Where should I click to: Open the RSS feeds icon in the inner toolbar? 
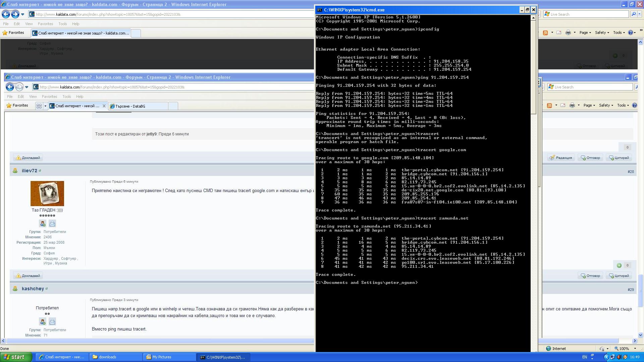(549, 106)
